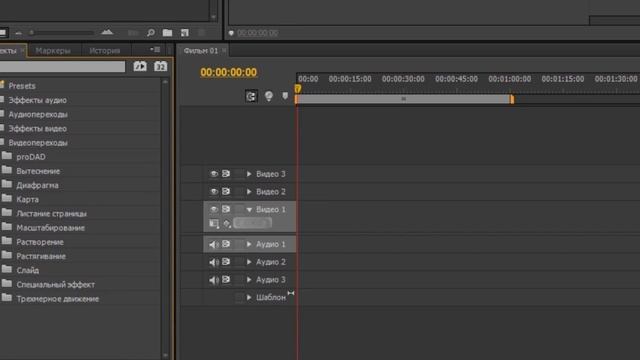The height and width of the screenshot is (360, 640).
Task: Mute Аудио 3 track speaker icon
Action: 214,280
